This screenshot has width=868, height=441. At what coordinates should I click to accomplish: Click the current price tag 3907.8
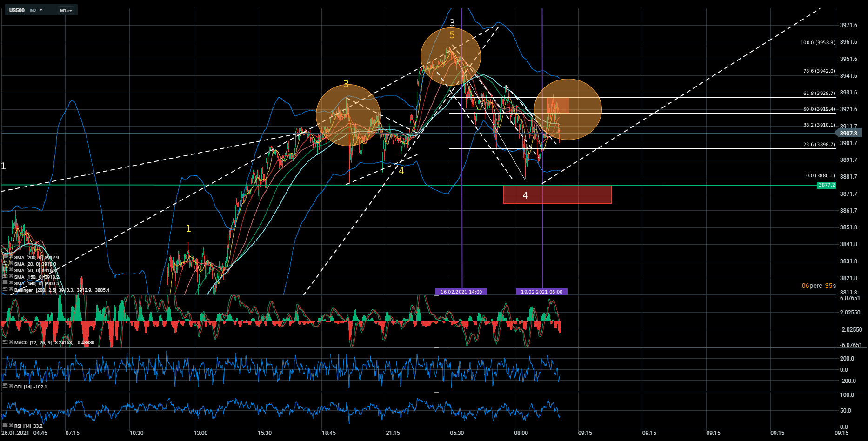849,134
